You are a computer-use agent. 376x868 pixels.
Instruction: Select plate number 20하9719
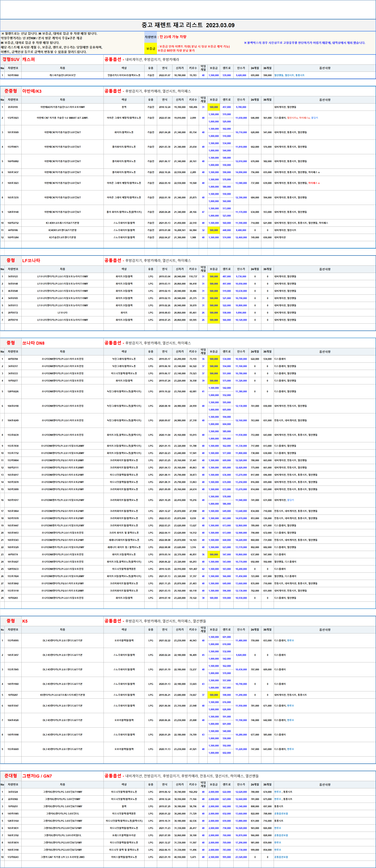(x=13, y=320)
